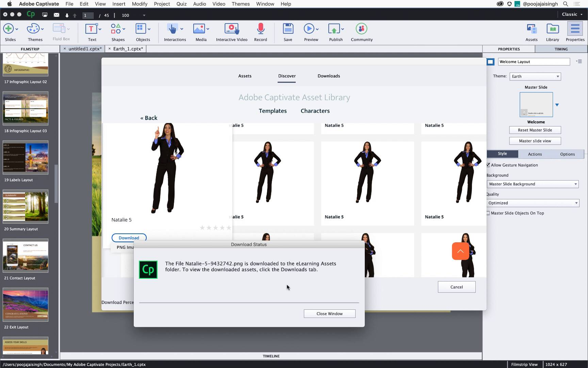This screenshot has height=368, width=588.
Task: Click the Cancel button in Asset Library
Action: 457,287
